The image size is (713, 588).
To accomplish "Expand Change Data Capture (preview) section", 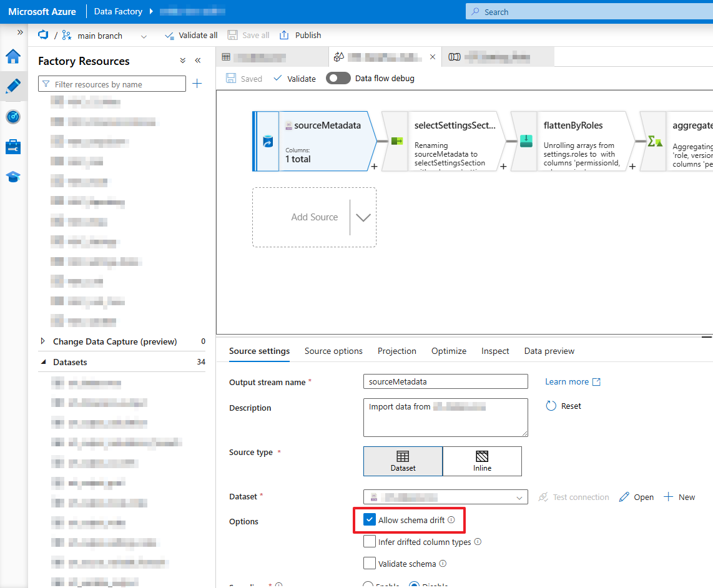I will (x=42, y=341).
